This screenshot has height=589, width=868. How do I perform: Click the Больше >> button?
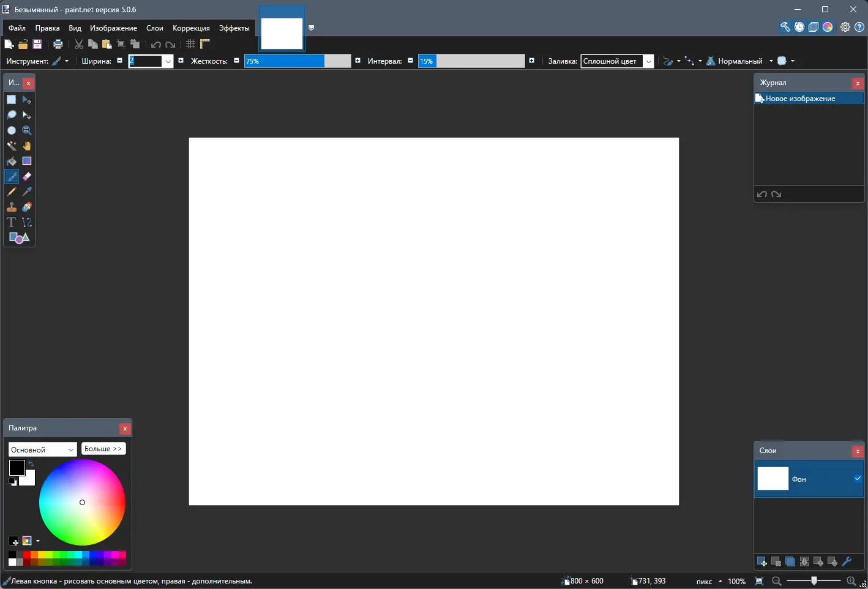103,449
